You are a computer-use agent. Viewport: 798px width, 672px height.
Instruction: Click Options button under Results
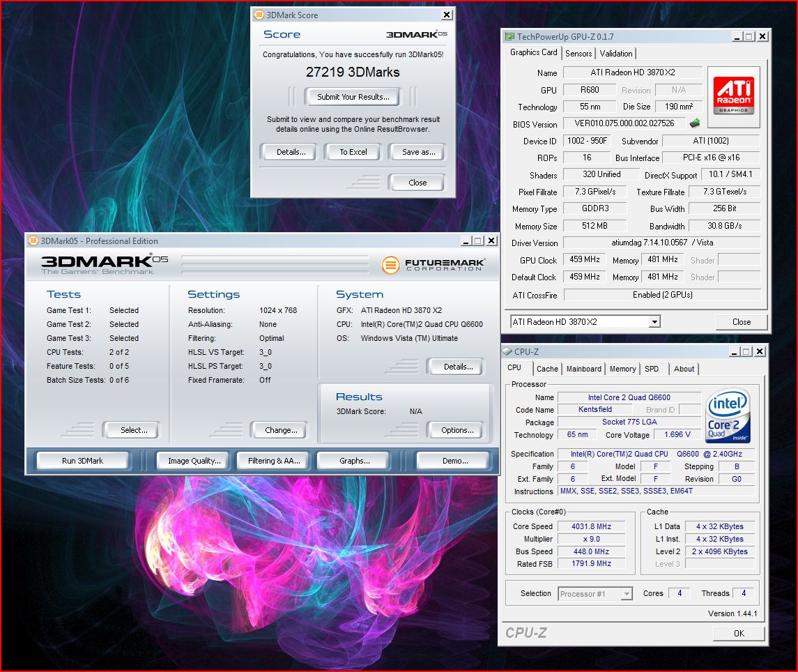coord(457,430)
